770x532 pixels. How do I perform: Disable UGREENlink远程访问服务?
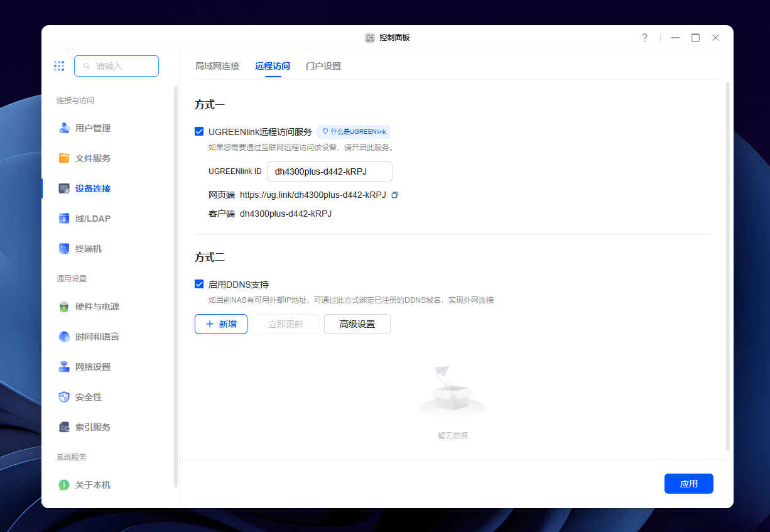point(199,131)
